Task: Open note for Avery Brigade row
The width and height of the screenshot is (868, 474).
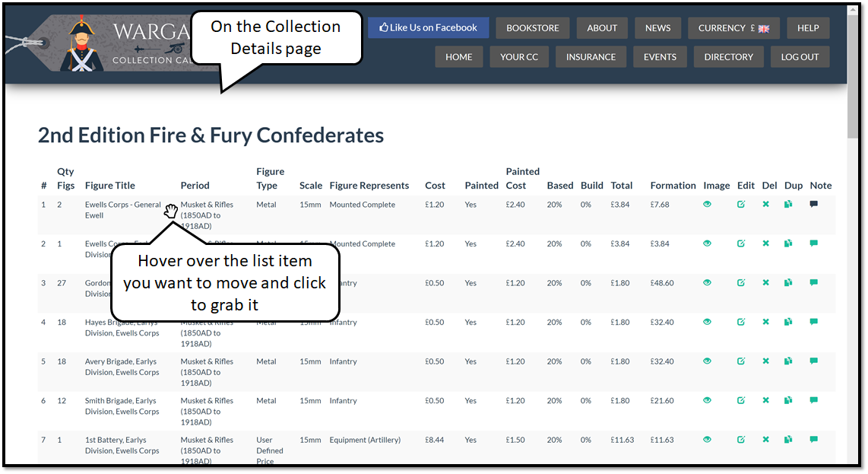Action: point(814,361)
